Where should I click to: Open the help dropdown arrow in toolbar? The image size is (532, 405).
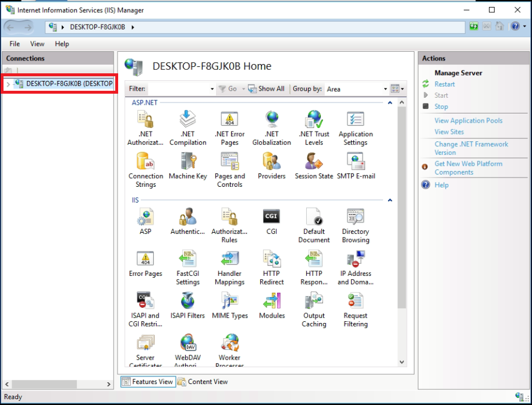[525, 26]
